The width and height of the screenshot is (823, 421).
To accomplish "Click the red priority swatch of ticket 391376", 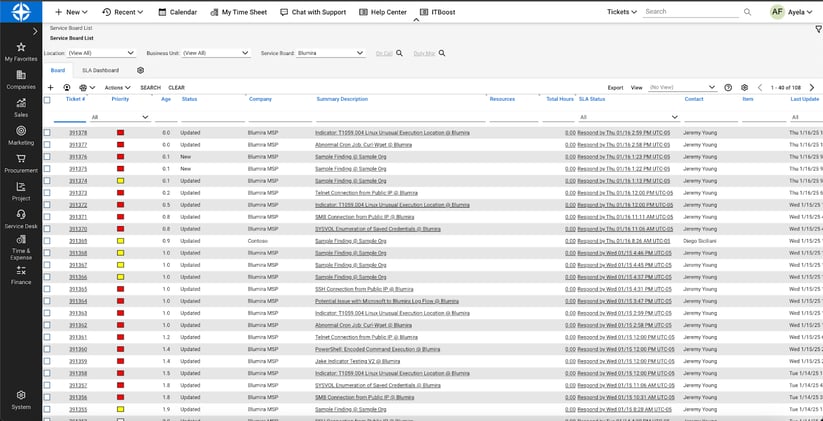I will point(120,156).
